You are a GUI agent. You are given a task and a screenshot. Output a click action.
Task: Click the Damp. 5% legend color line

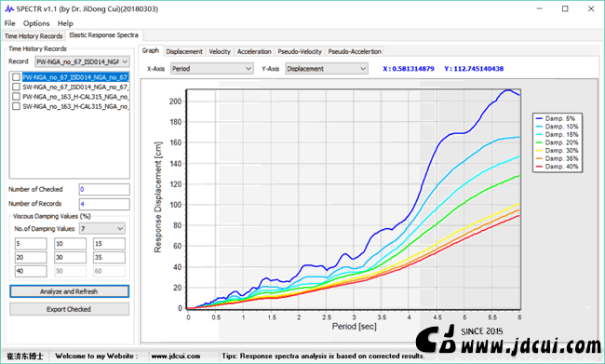point(539,118)
